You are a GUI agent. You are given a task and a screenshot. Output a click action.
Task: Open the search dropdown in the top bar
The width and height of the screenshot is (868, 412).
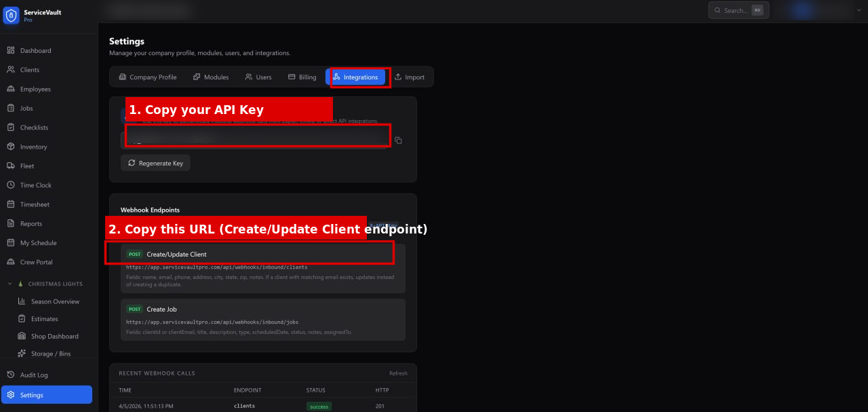tap(738, 10)
